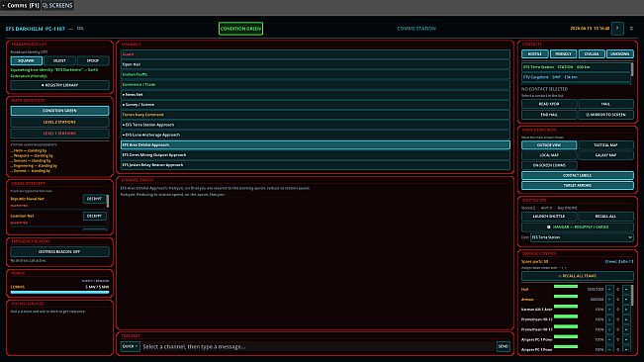The width and height of the screenshot is (644, 362).
Task: Click Mirror to Screen button
Action: click(605, 115)
